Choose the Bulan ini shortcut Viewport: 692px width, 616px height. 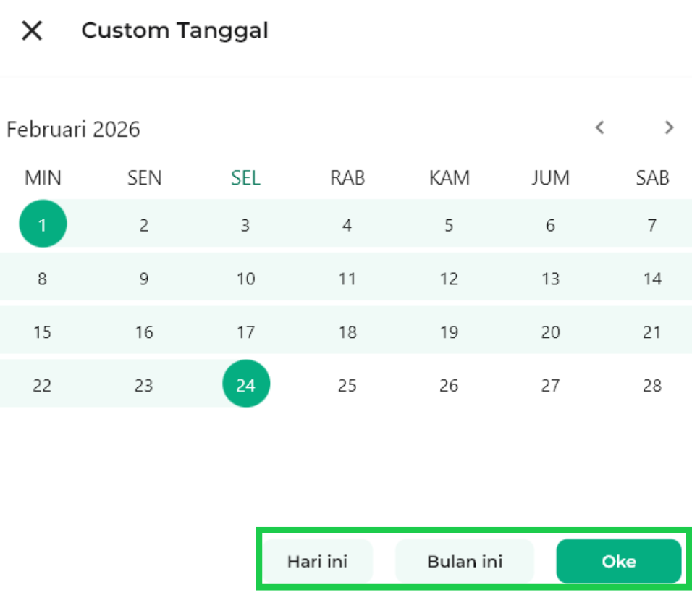[464, 561]
